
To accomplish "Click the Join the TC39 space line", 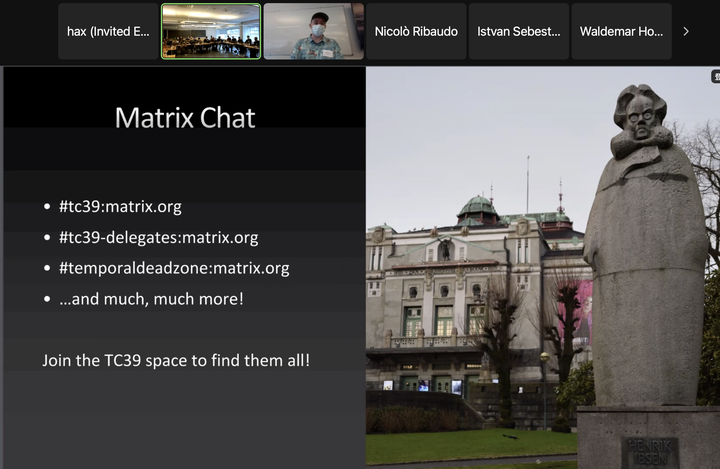I will click(176, 361).
